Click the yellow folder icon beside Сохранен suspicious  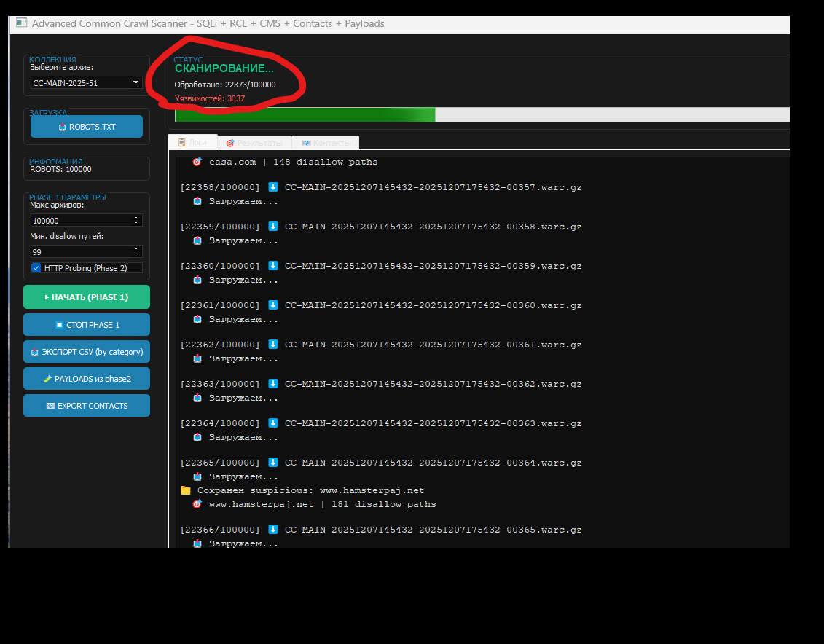coord(186,490)
